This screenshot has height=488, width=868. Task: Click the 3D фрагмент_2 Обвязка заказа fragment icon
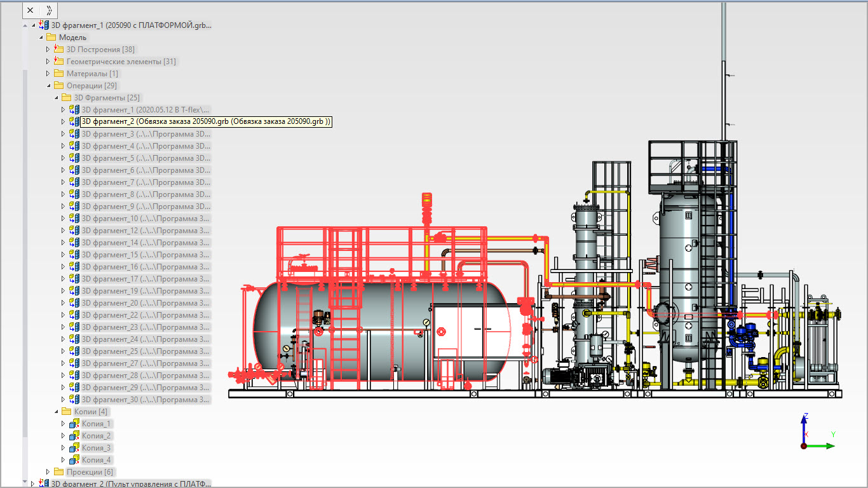[x=74, y=121]
